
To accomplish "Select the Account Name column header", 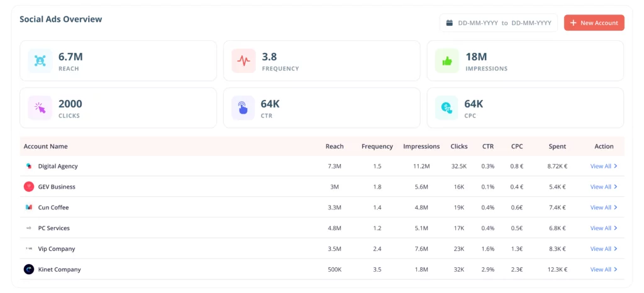I will (x=45, y=146).
